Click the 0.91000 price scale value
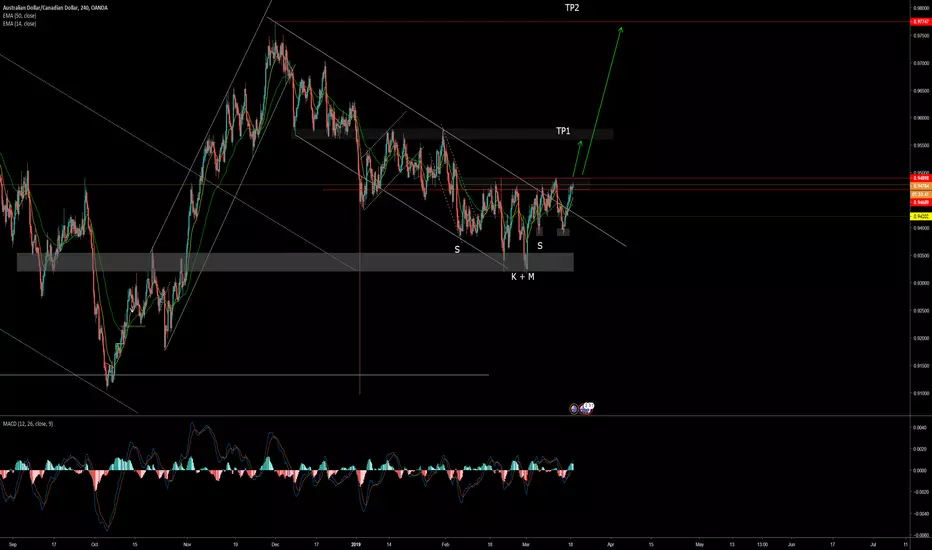 click(x=921, y=393)
